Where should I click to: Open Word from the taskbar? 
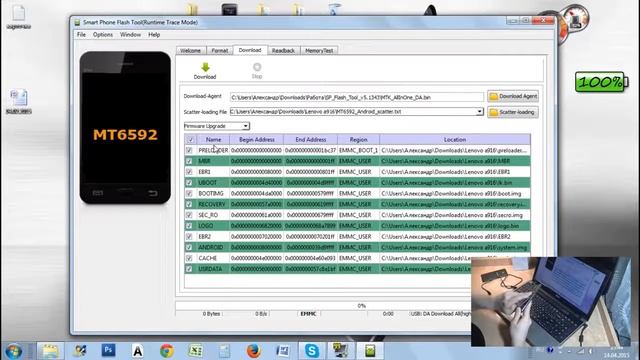[x=282, y=351]
